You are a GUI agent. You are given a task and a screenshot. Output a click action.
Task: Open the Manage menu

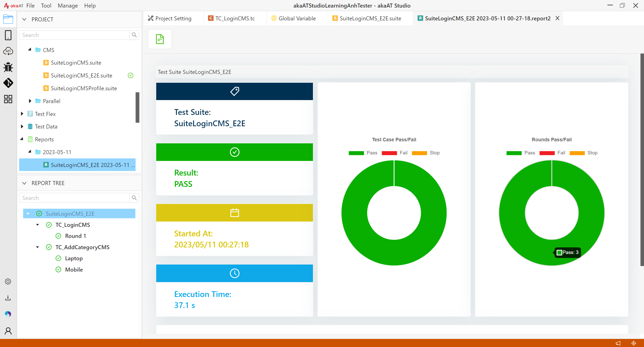[68, 6]
